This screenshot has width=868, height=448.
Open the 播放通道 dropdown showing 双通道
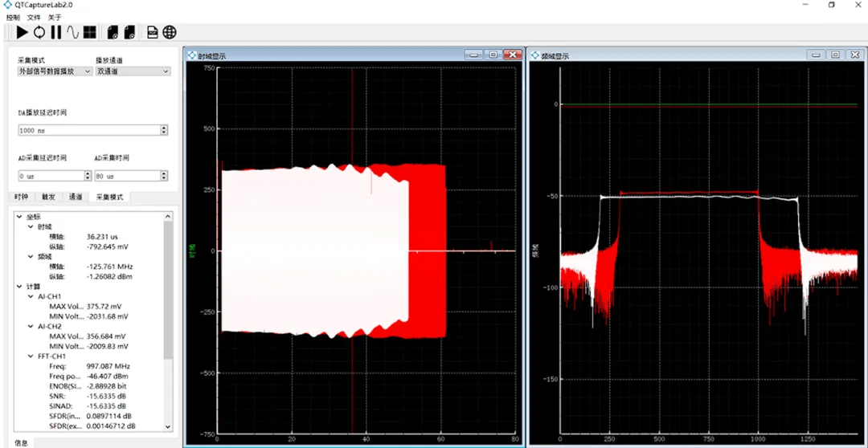(133, 71)
